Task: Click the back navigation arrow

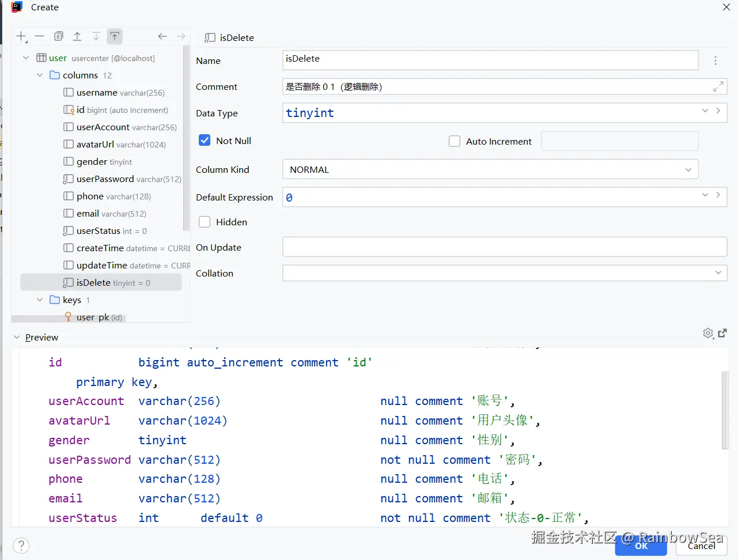Action: click(162, 36)
